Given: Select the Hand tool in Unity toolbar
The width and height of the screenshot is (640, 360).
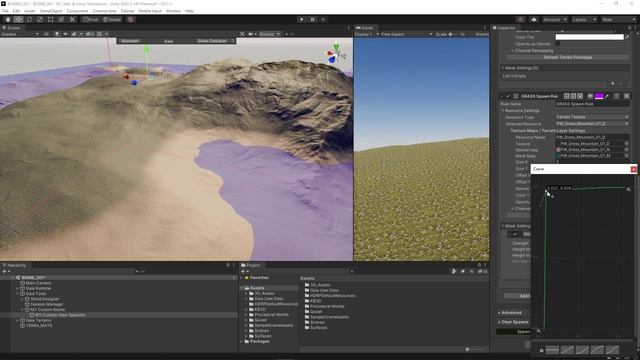Looking at the screenshot, I should tap(8, 19).
